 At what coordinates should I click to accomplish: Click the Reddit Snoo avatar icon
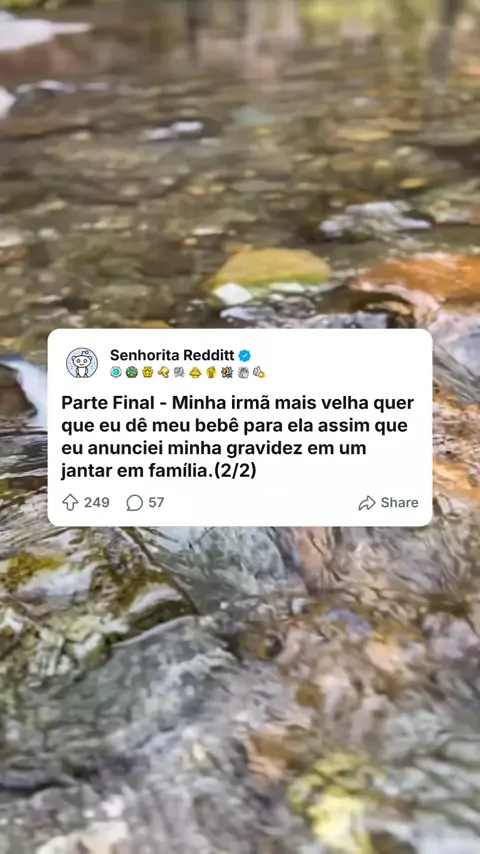click(82, 363)
